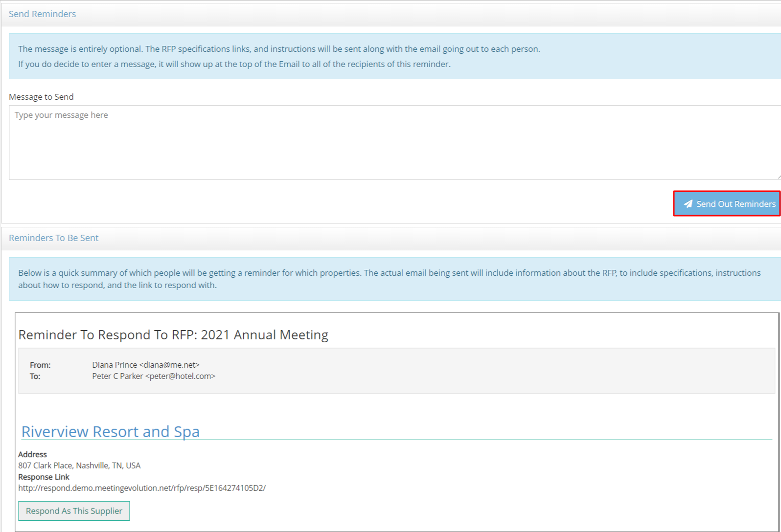781x532 pixels.
Task: Click the Message to Send label
Action: (41, 97)
